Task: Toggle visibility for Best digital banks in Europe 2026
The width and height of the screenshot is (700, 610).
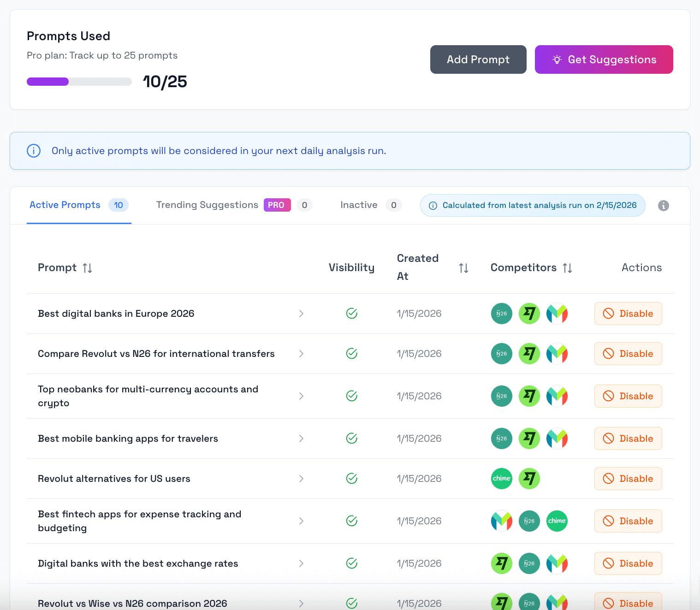Action: pyautogui.click(x=352, y=314)
